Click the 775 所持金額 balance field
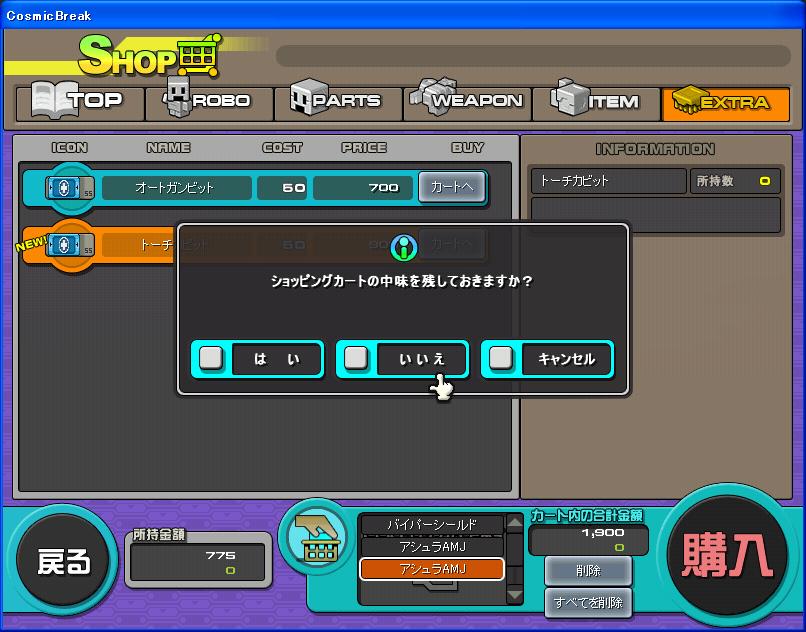This screenshot has height=632, width=806. point(198,563)
